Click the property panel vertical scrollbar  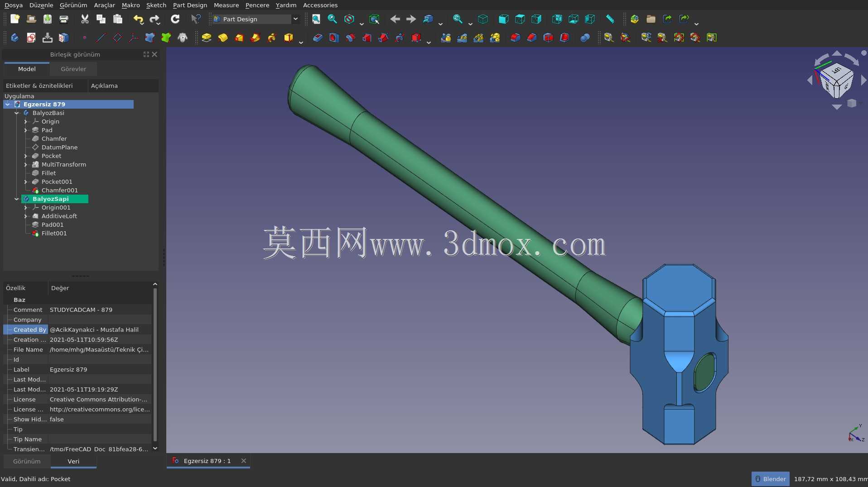click(155, 364)
